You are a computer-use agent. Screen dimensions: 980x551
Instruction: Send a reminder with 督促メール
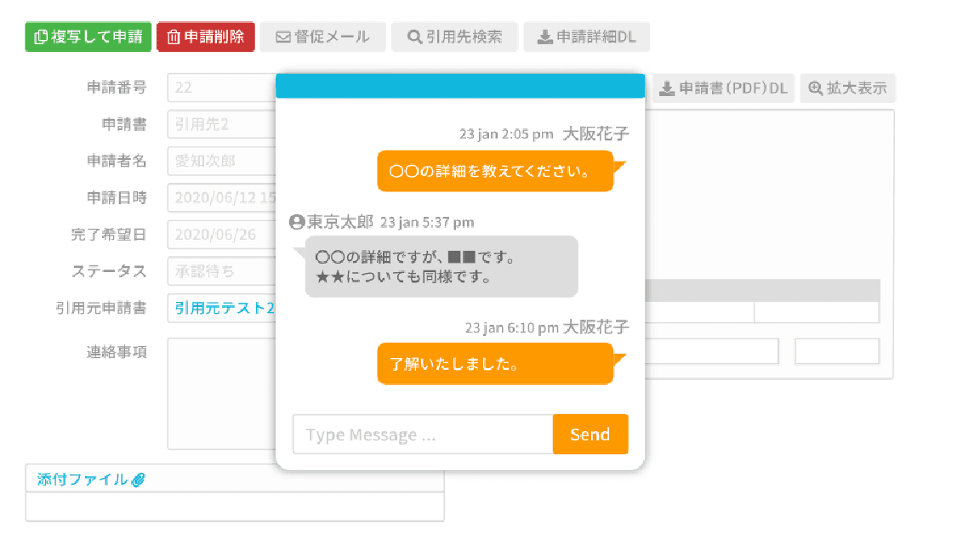tap(322, 37)
